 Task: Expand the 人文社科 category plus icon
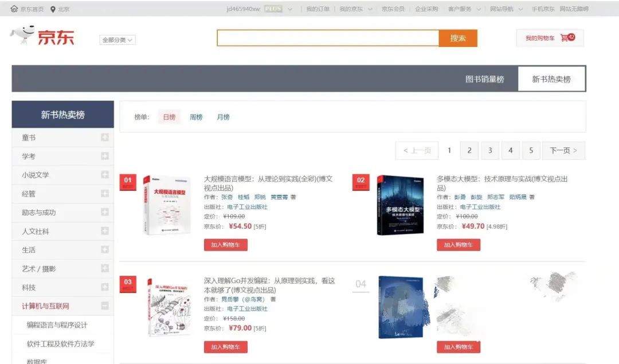point(105,230)
